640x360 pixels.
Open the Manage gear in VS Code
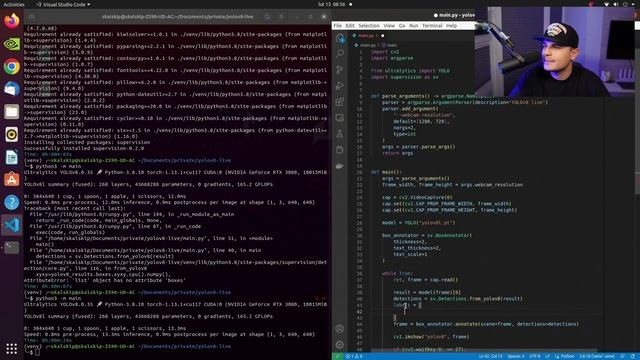point(340,344)
